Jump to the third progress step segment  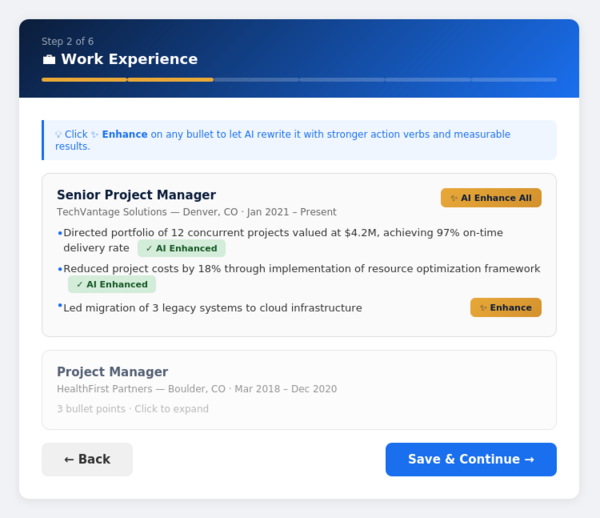tap(256, 80)
